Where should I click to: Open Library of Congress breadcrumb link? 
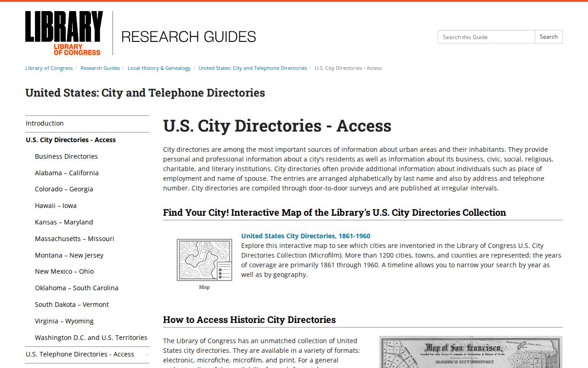pyautogui.click(x=49, y=68)
